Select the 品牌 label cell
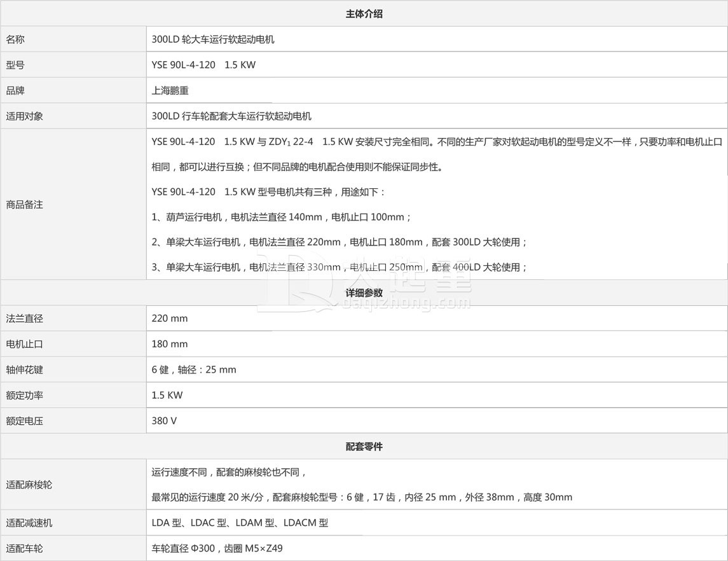728x561 pixels. click(73, 90)
